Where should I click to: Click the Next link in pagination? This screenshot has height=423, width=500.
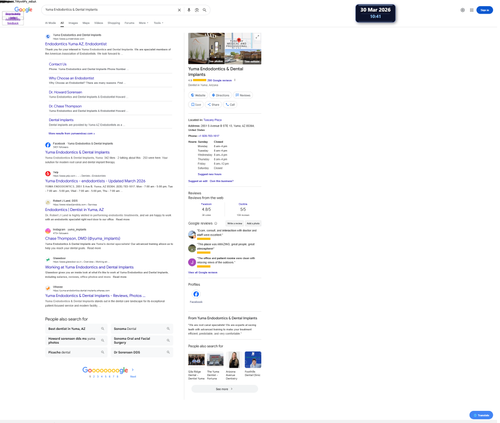[133, 376]
